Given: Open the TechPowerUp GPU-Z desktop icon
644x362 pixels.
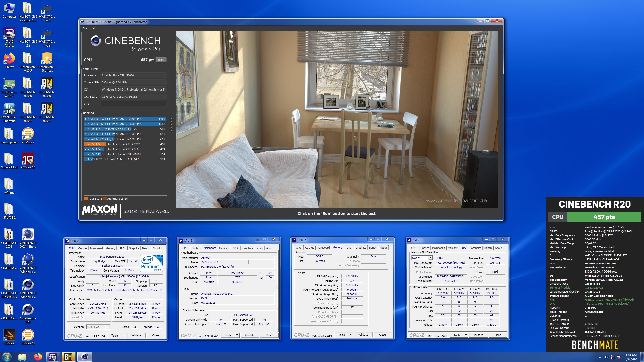Looking at the screenshot, I should pos(9,87).
